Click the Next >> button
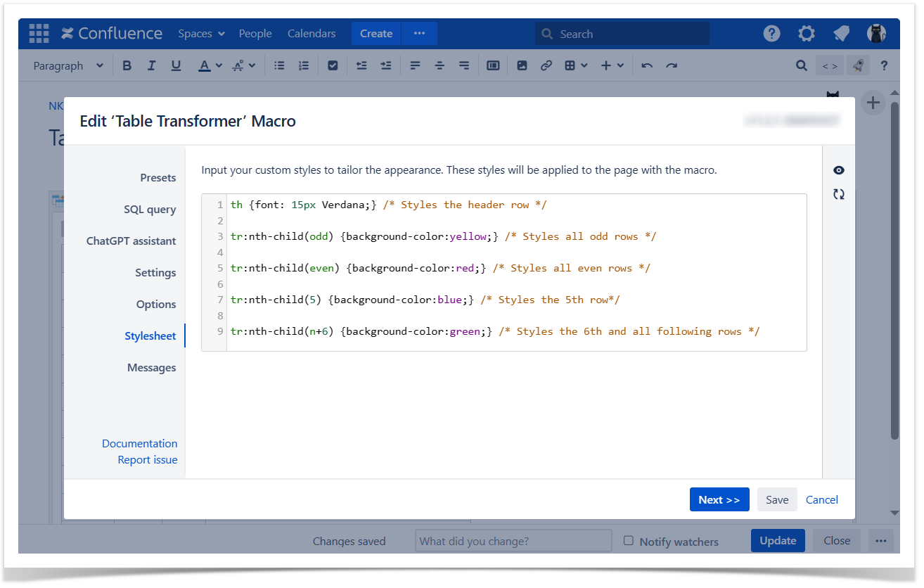Viewport: 924px width, 588px height. tap(719, 499)
